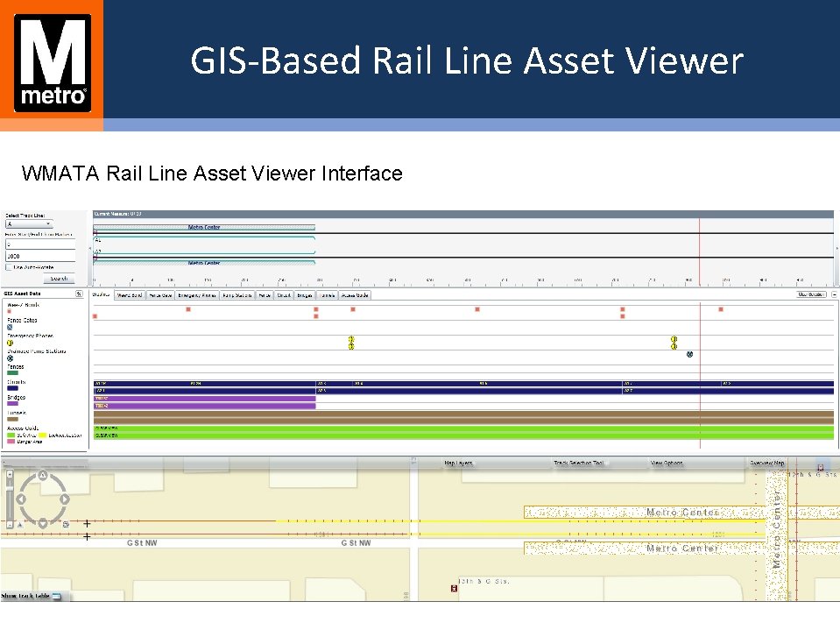Click the end chain marker field showing 1000
The image size is (840, 630).
[x=40, y=256]
